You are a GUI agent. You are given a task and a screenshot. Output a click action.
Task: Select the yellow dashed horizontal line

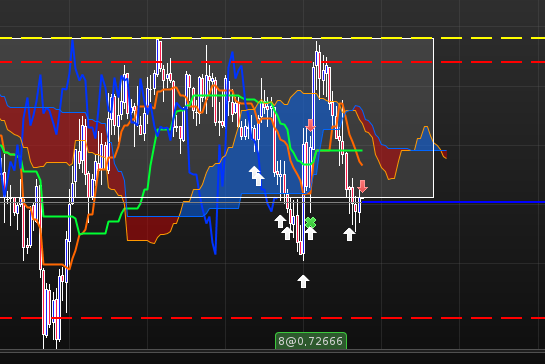tap(272, 38)
